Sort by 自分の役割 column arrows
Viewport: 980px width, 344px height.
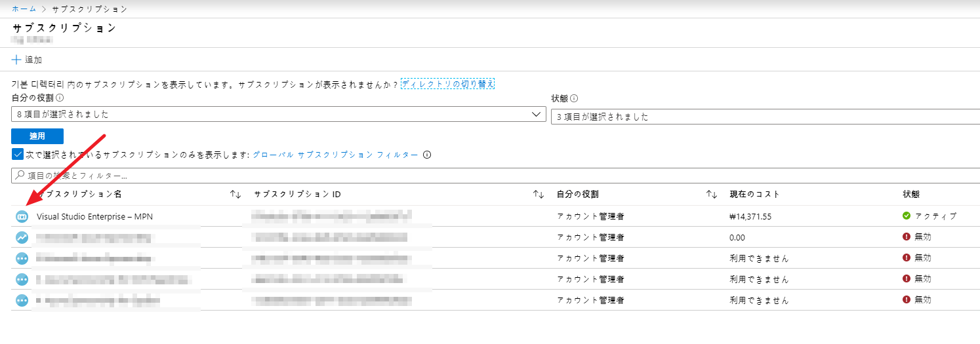coord(711,195)
